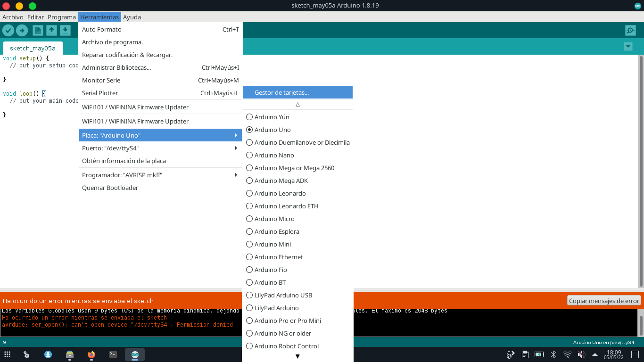
Task: Select the sketch_may05a tab
Action: [33, 48]
